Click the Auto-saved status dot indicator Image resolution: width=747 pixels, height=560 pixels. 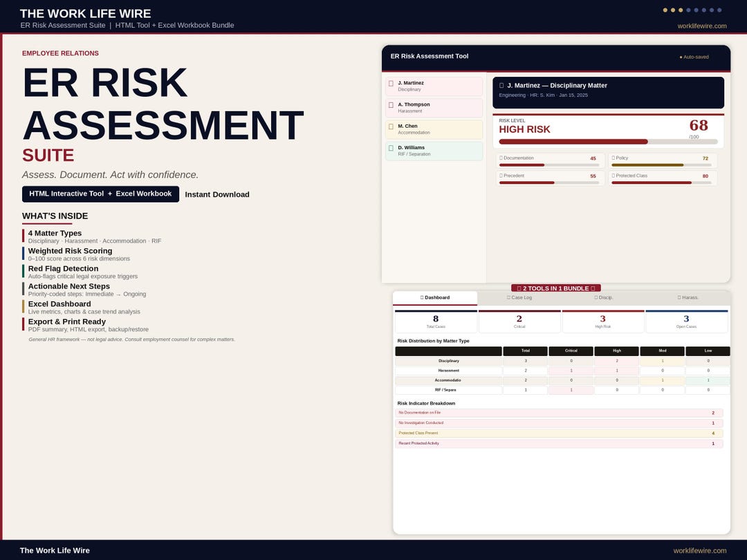point(681,57)
